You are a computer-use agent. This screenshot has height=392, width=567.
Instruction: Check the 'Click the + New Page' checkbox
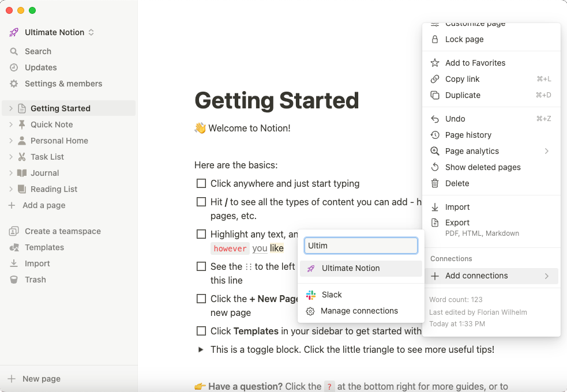point(201,299)
